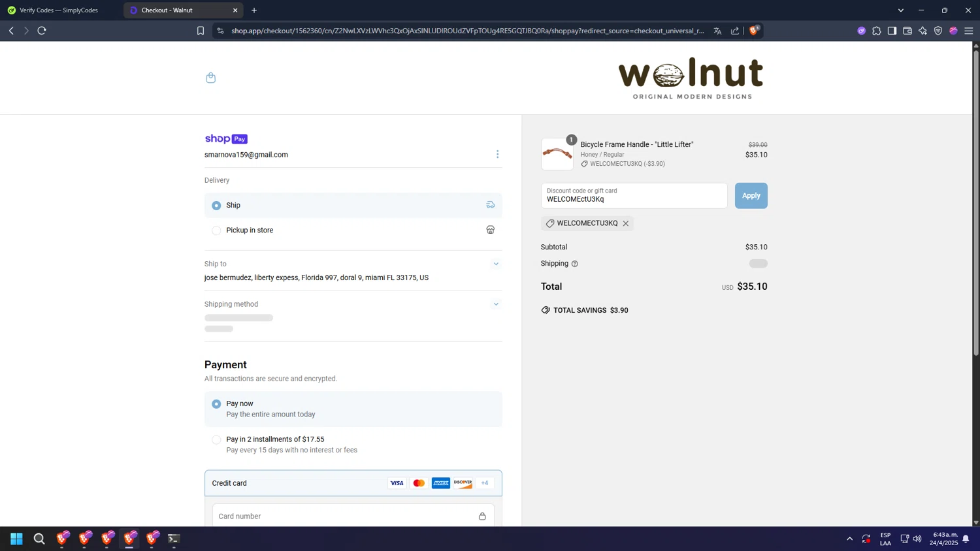Open the terminal app in taskbar

tap(174, 539)
